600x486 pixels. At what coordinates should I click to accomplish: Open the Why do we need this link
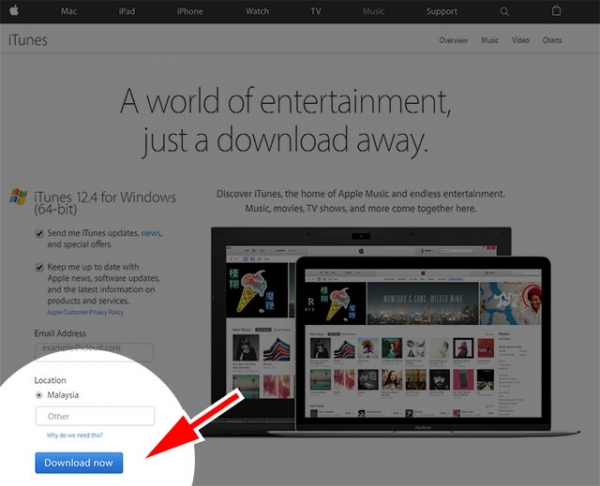pos(75,435)
